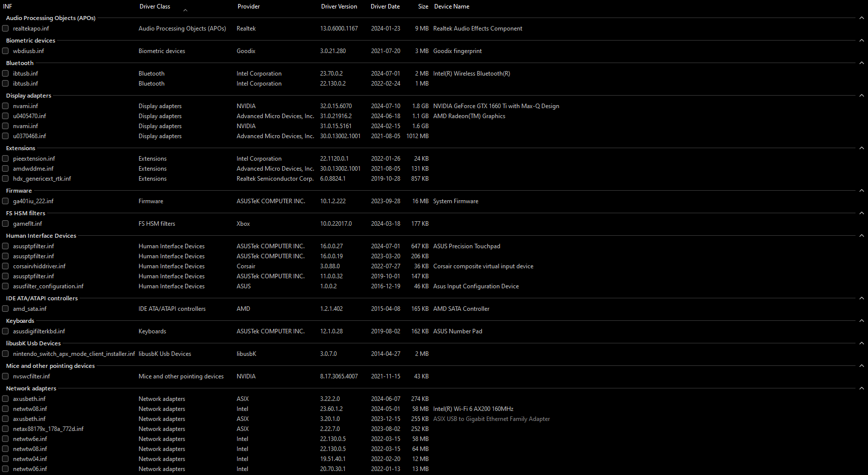Tick the realtekapo.inf checkbox

pos(6,29)
